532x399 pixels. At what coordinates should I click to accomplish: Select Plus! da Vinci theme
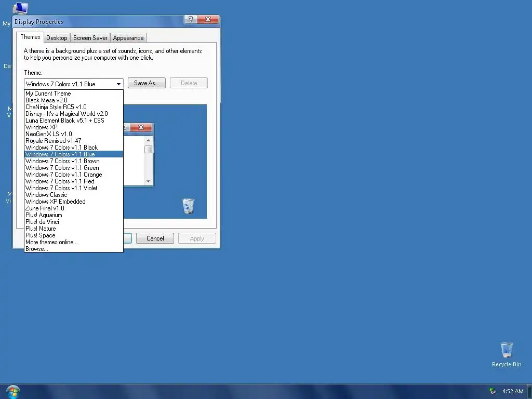(x=74, y=222)
